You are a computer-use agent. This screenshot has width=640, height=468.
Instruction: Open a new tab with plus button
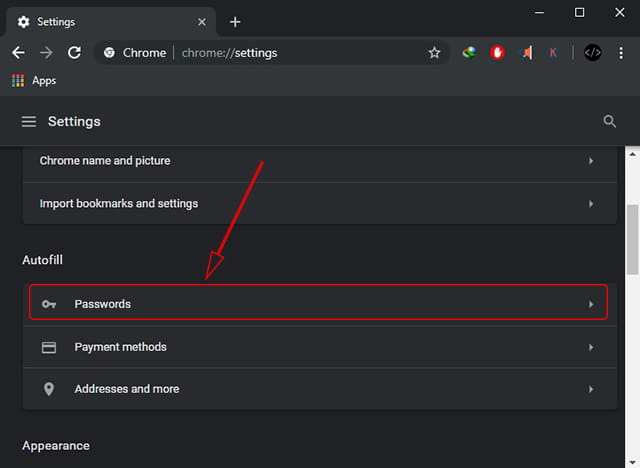pyautogui.click(x=235, y=22)
